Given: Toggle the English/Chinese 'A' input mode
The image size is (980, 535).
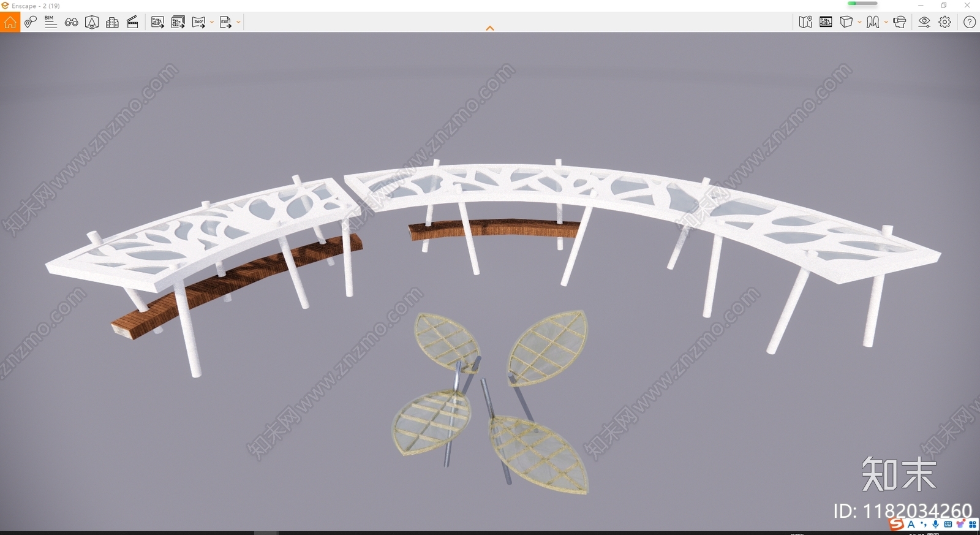Looking at the screenshot, I should 911,524.
